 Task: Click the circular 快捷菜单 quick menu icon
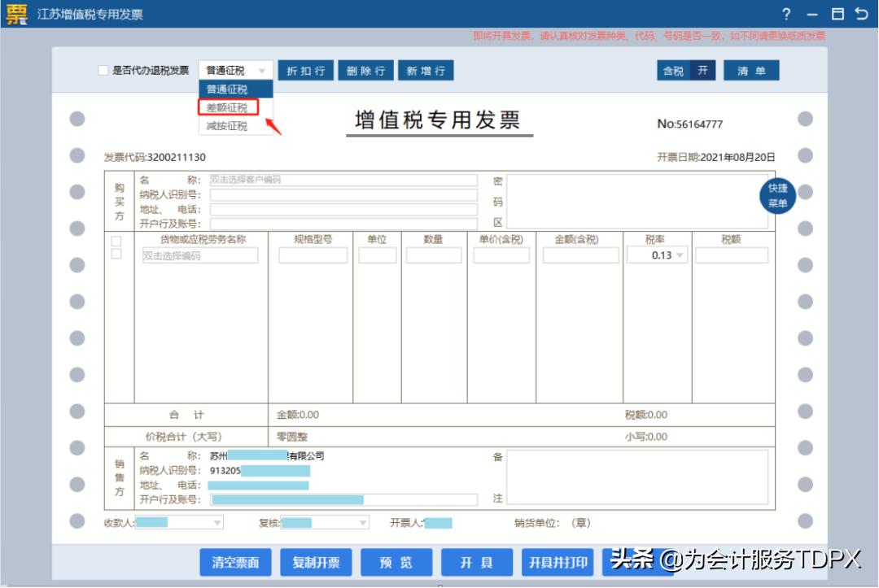(776, 195)
